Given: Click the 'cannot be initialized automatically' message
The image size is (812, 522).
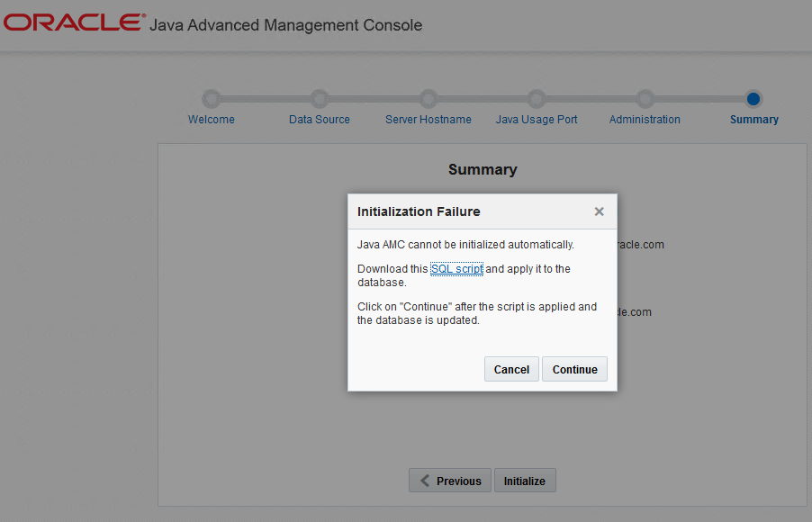Looking at the screenshot, I should click(465, 245).
